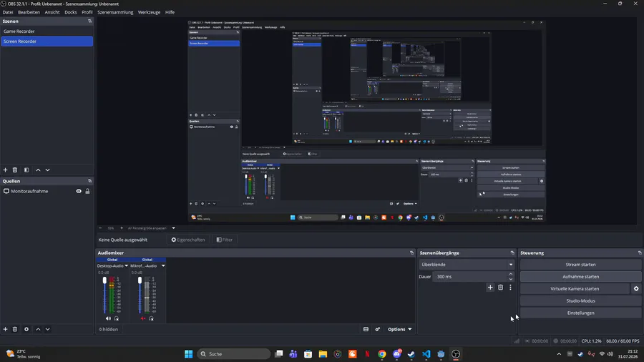644x362 pixels.
Task: Increase Dauer with up arrow
Action: [510, 274]
